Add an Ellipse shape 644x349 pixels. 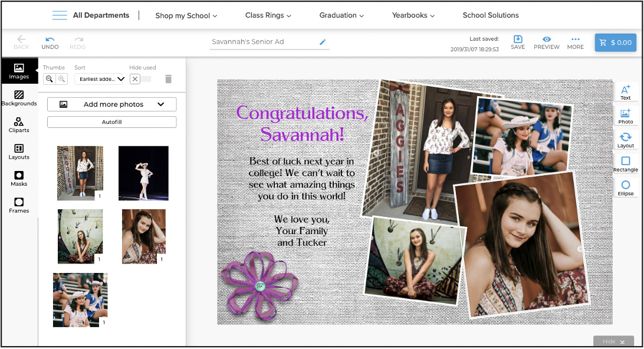[626, 188]
